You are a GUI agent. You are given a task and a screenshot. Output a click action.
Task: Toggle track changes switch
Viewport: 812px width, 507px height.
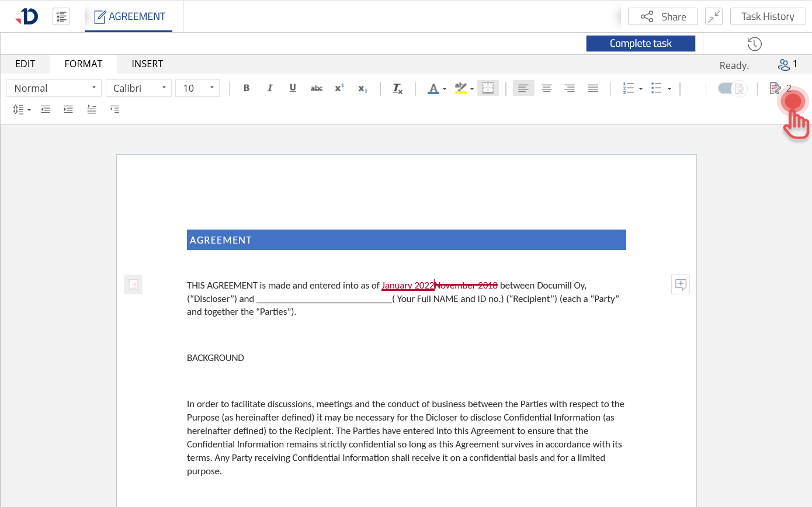point(732,89)
